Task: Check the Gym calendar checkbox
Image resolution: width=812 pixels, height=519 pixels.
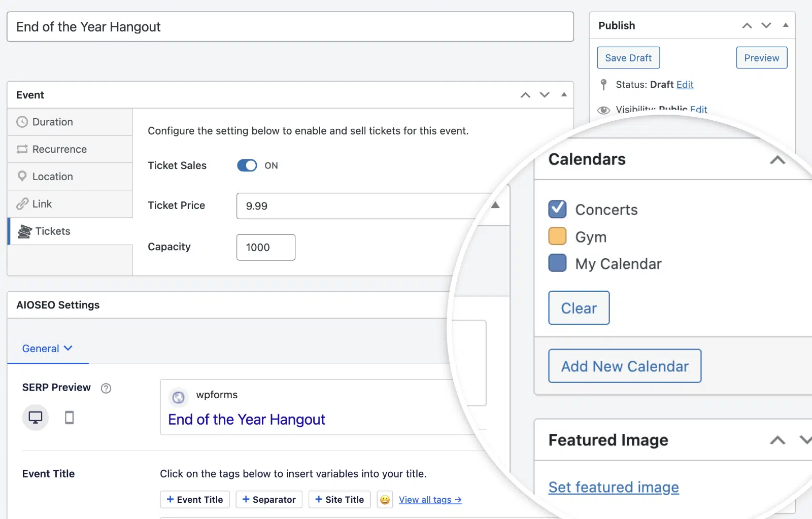Action: click(557, 236)
